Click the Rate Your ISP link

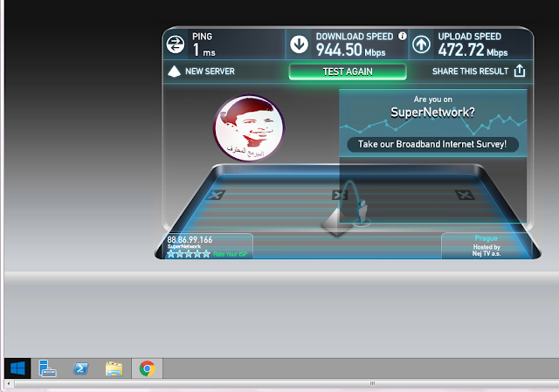[230, 254]
